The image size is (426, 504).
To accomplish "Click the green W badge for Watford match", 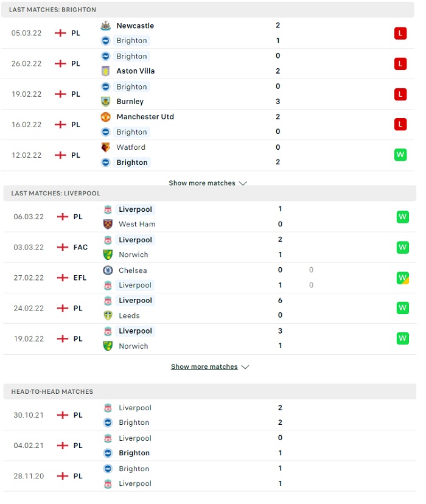I will pyautogui.click(x=400, y=155).
